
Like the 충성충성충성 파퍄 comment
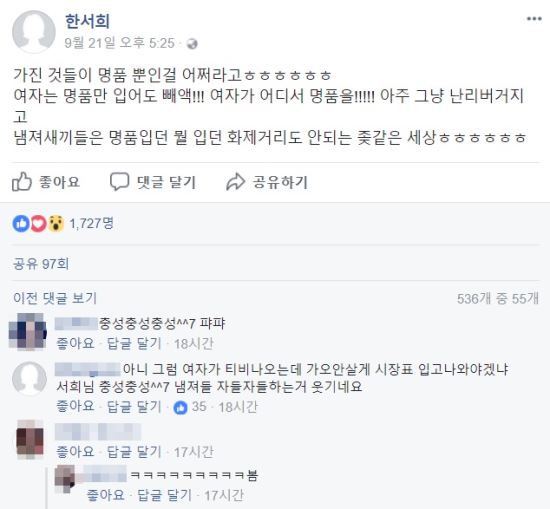75,343
